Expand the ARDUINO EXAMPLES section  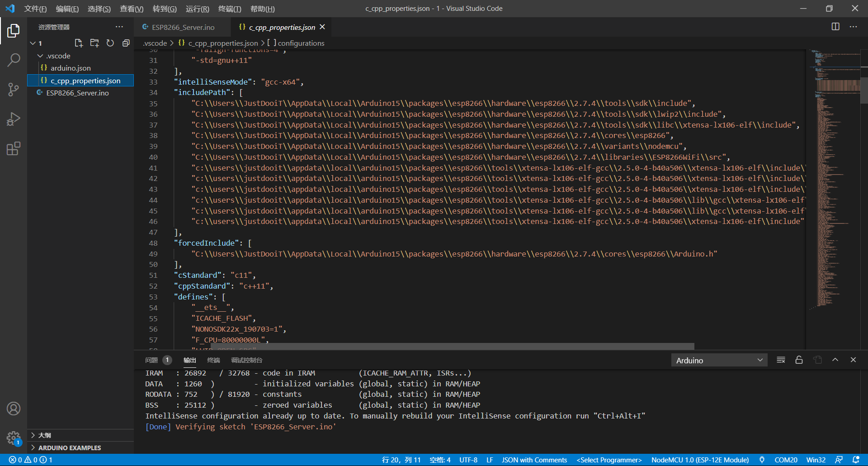[80, 448]
